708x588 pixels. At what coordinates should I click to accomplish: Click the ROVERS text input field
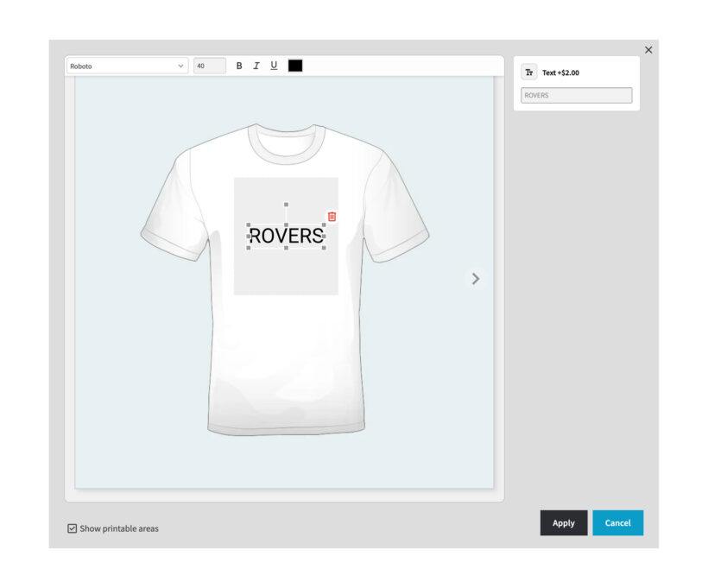[x=577, y=95]
